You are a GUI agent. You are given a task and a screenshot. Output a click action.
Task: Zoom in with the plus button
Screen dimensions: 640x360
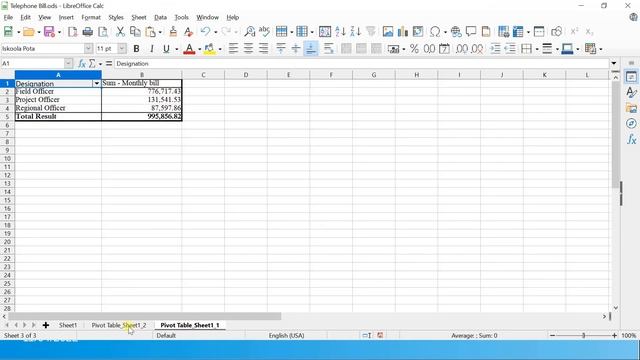[x=614, y=336]
